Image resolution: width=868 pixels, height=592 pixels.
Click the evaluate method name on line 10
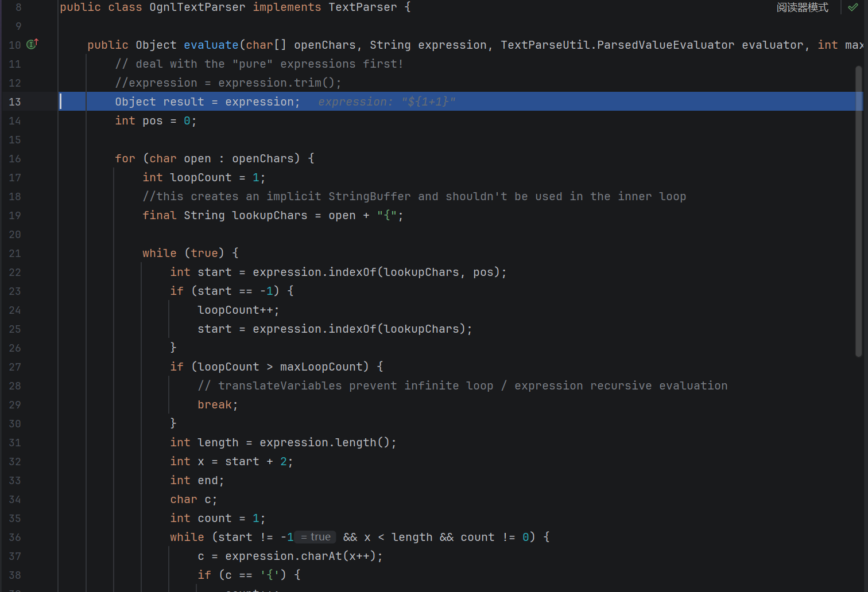pyautogui.click(x=211, y=45)
